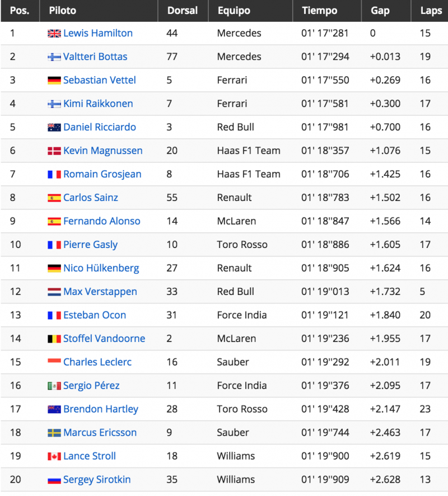448x496 pixels.
Task: Open Valtteri Bottas driver link
Action: tap(95, 57)
